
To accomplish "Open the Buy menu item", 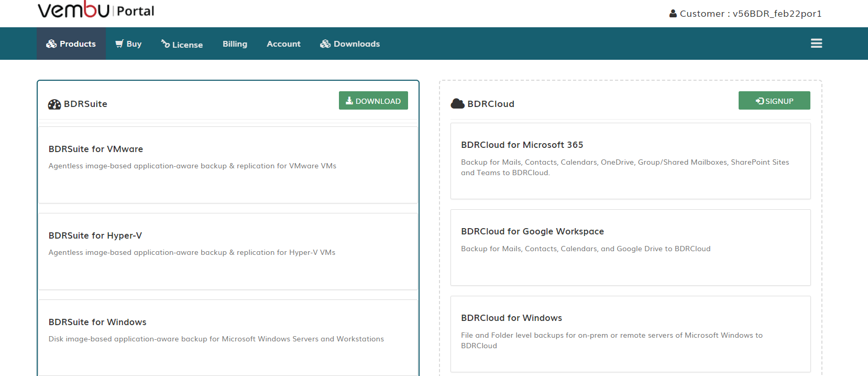I will pyautogui.click(x=128, y=44).
